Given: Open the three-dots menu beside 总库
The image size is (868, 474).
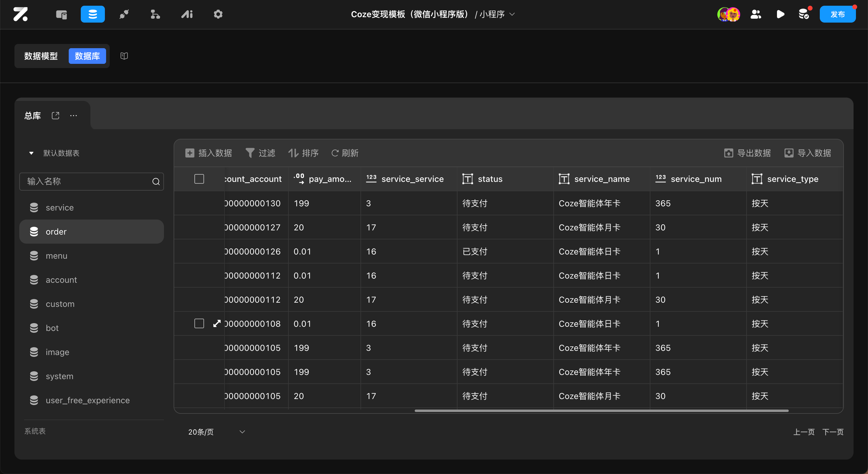Looking at the screenshot, I should 74,115.
